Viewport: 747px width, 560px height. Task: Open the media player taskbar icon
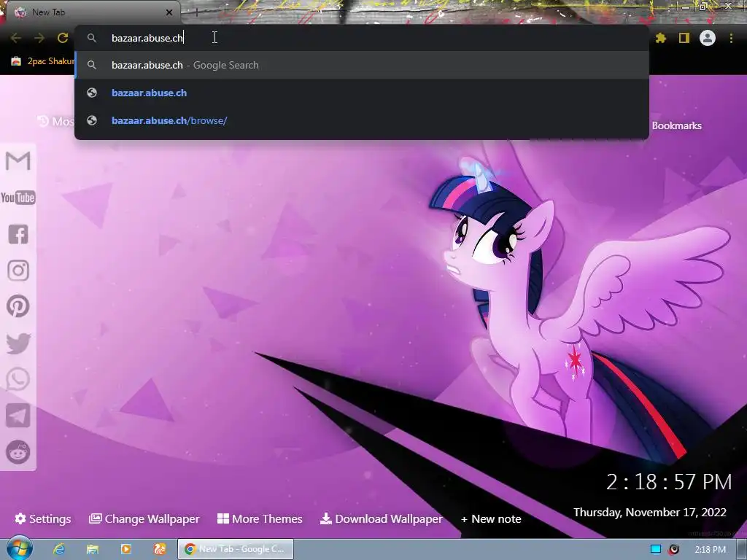tap(126, 549)
